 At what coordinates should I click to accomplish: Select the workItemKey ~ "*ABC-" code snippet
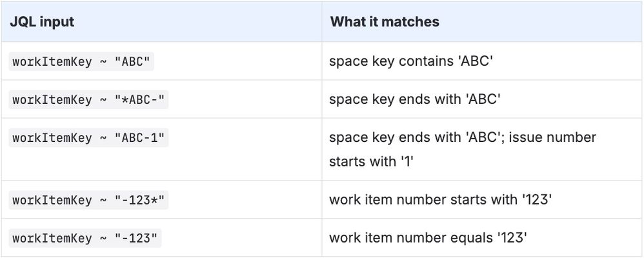tap(88, 100)
